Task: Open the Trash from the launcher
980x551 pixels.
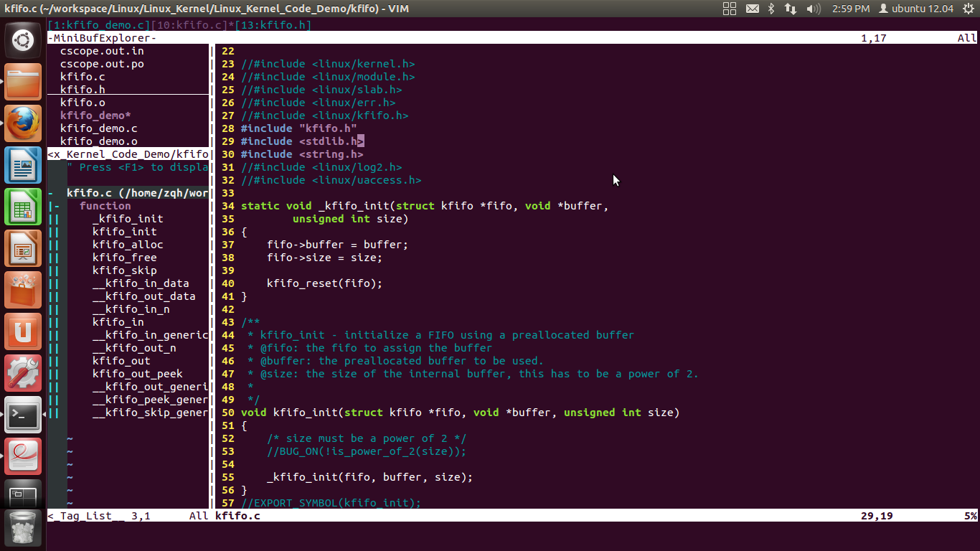Action: (23, 527)
